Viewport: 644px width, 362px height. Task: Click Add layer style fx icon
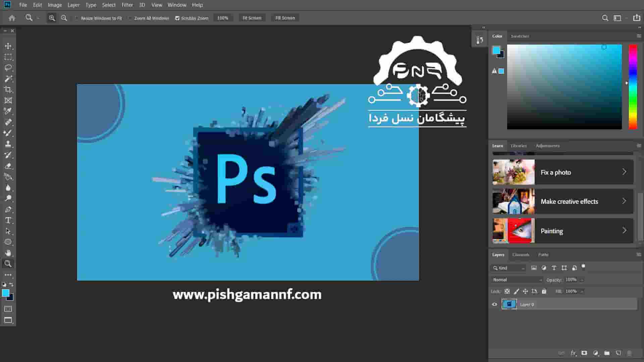click(573, 353)
